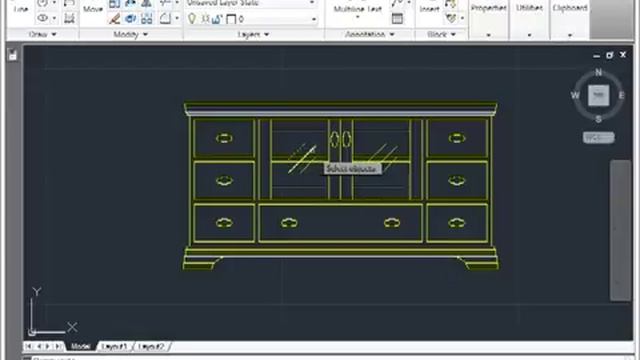Restore down the drawing window

pyautogui.click(x=609, y=55)
